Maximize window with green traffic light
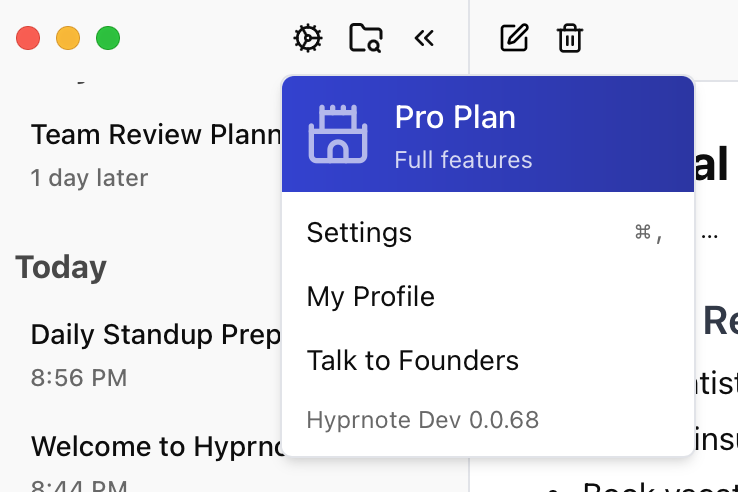This screenshot has height=492, width=738. 108,38
